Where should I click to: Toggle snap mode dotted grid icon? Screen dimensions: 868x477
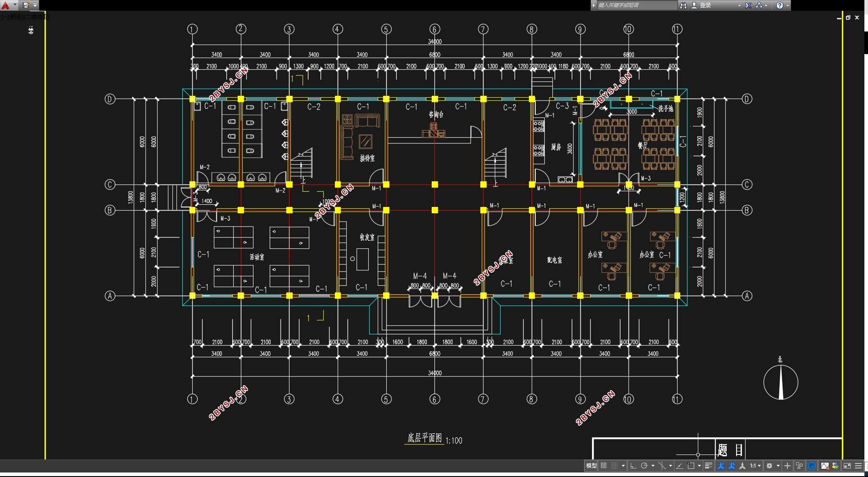tap(614, 466)
